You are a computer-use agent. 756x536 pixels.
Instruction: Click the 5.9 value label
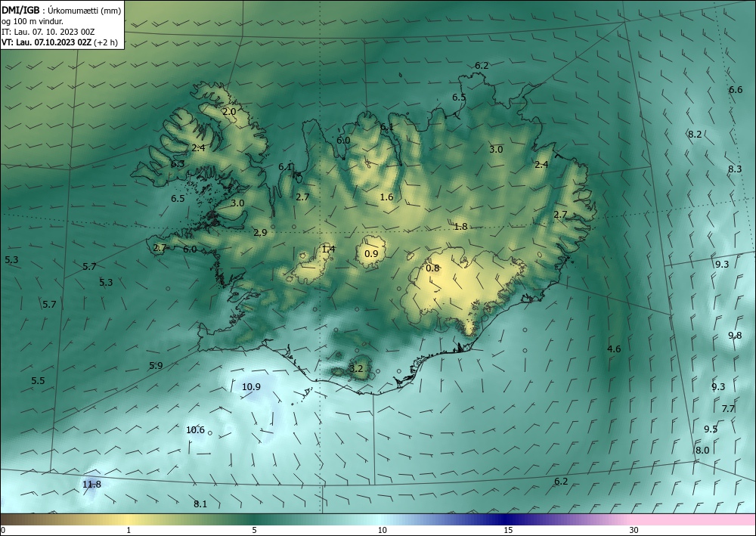(x=156, y=365)
